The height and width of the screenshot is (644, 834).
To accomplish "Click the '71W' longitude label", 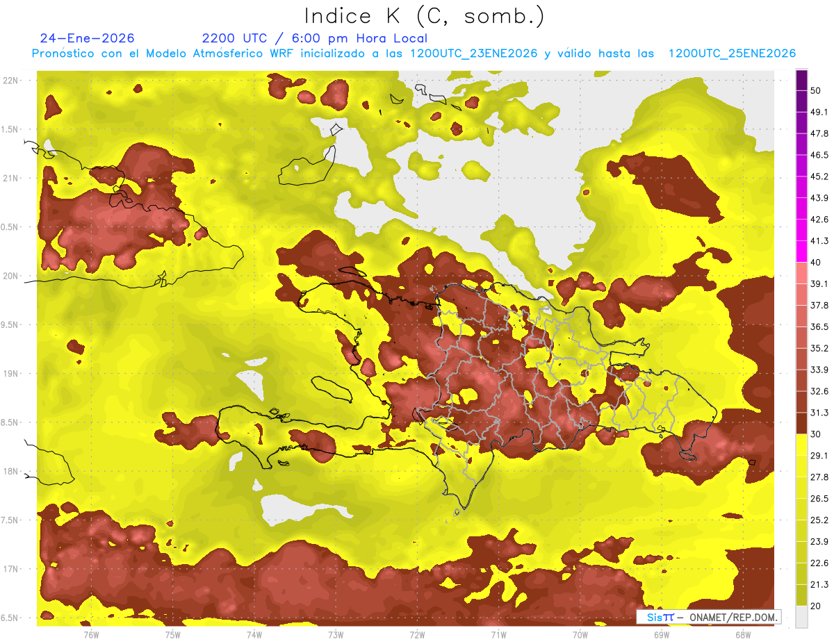I will [x=499, y=634].
